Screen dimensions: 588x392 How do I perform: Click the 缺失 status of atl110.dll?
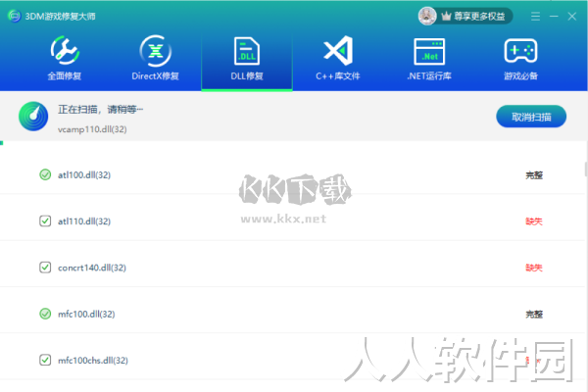tap(534, 221)
